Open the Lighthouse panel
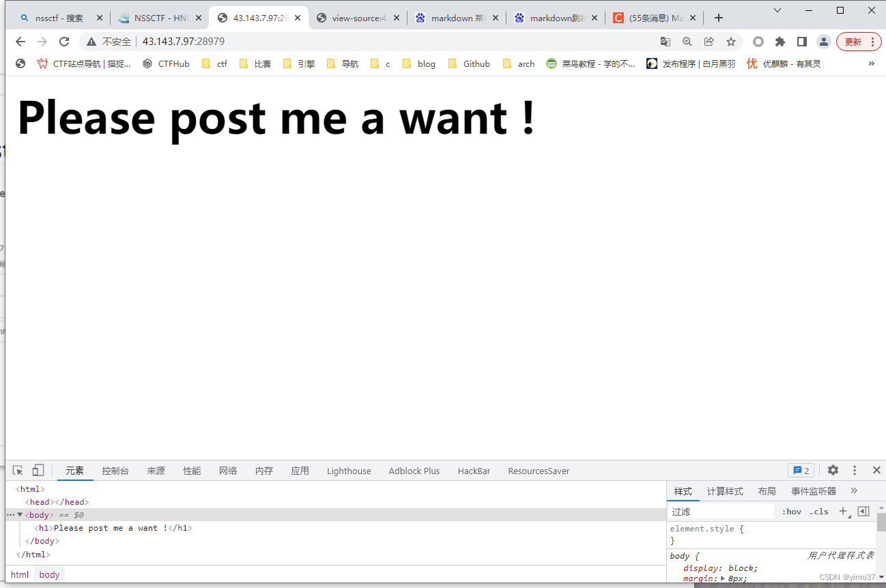The height and width of the screenshot is (588, 886). click(x=349, y=471)
